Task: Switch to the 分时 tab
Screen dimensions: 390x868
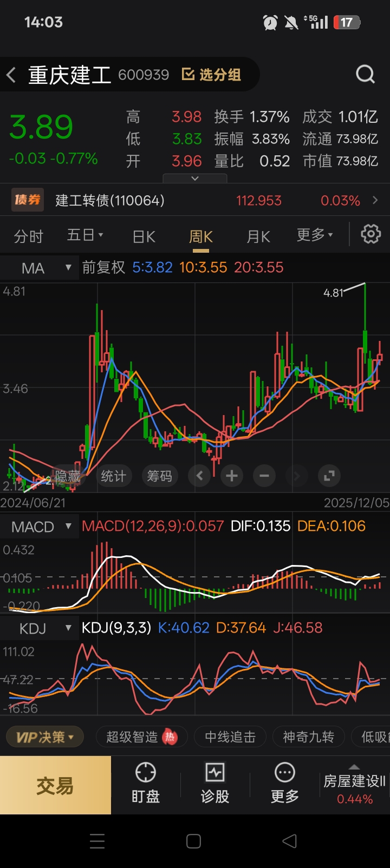Action: point(29,236)
